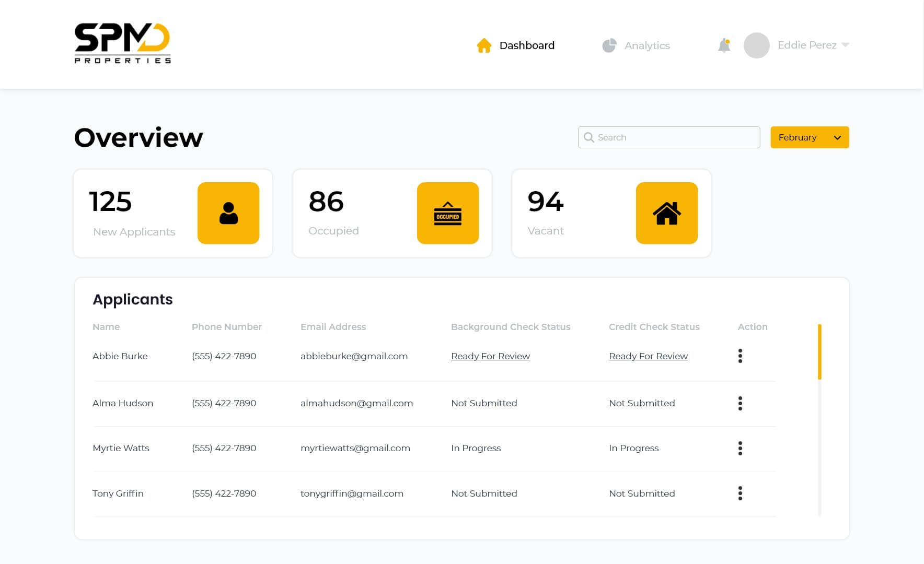
Task: Select the New Applicants person icon
Action: tap(228, 213)
